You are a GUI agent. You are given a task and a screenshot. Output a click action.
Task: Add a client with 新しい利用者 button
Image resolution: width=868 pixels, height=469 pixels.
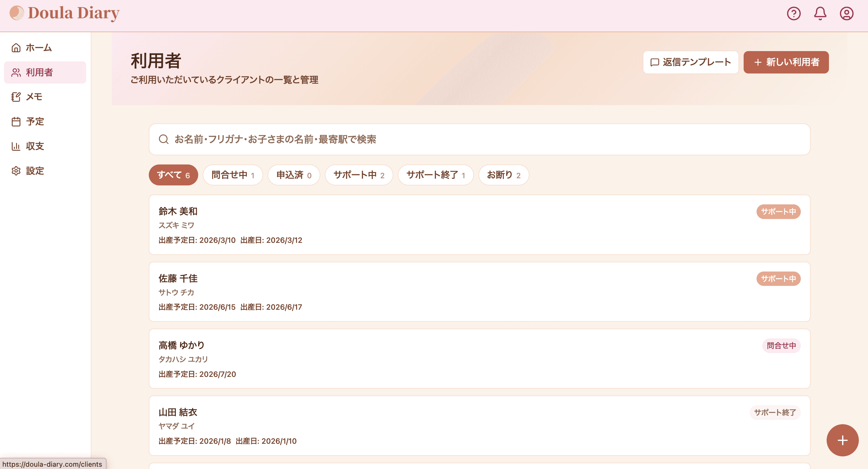(786, 62)
